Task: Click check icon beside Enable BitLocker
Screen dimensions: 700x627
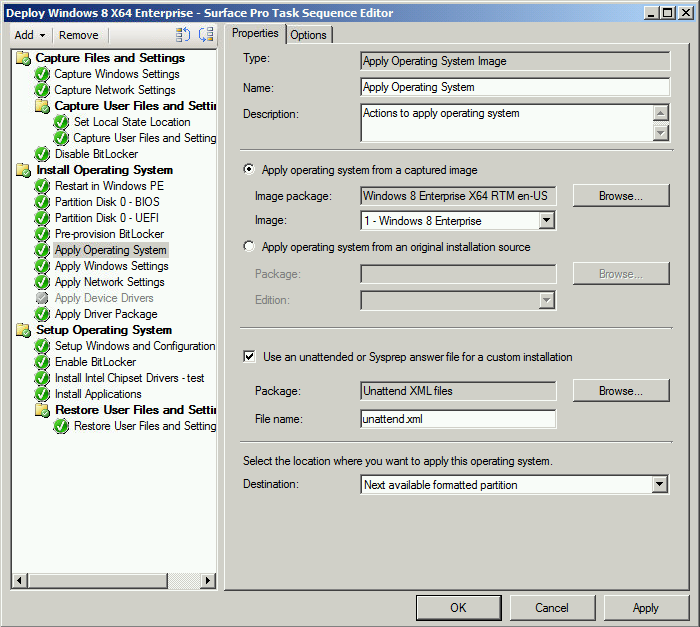Action: coord(42,362)
